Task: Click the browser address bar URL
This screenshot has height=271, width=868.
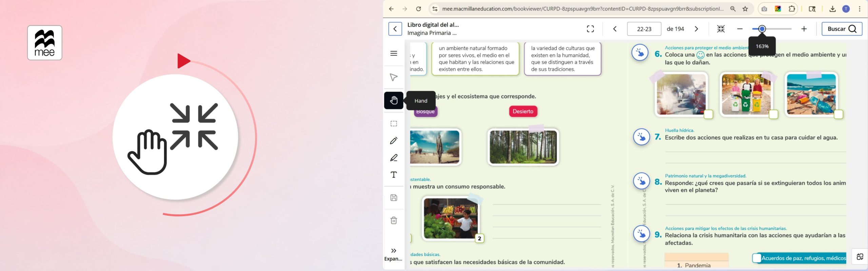Action: pyautogui.click(x=583, y=9)
